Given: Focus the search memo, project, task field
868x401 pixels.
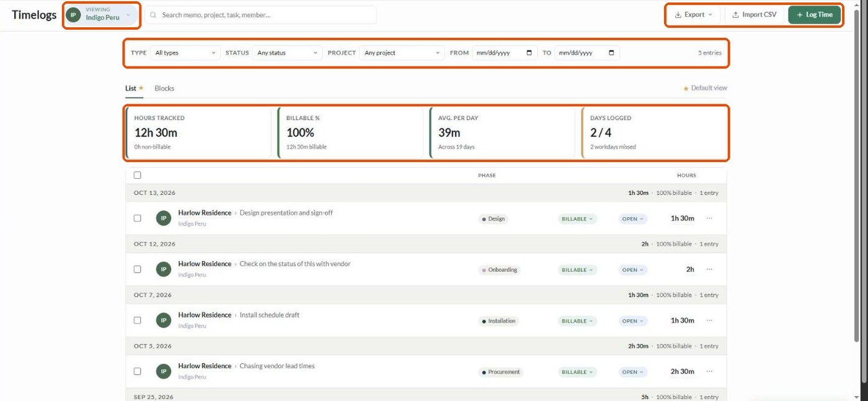Looking at the screenshot, I should 260,15.
